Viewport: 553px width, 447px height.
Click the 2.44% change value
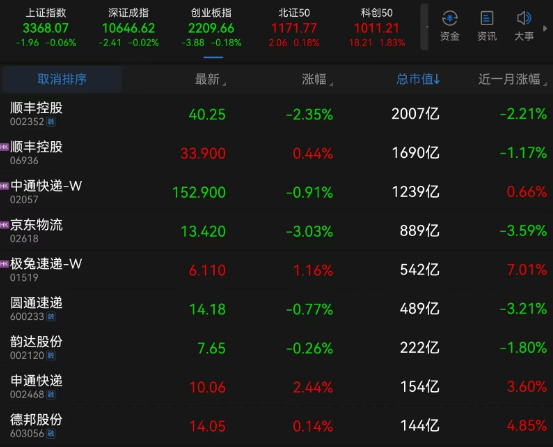point(313,387)
